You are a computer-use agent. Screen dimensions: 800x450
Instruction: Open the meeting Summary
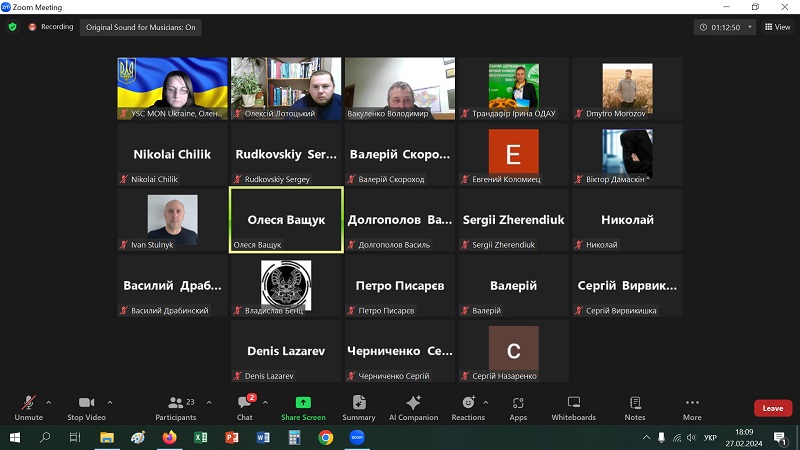(358, 406)
